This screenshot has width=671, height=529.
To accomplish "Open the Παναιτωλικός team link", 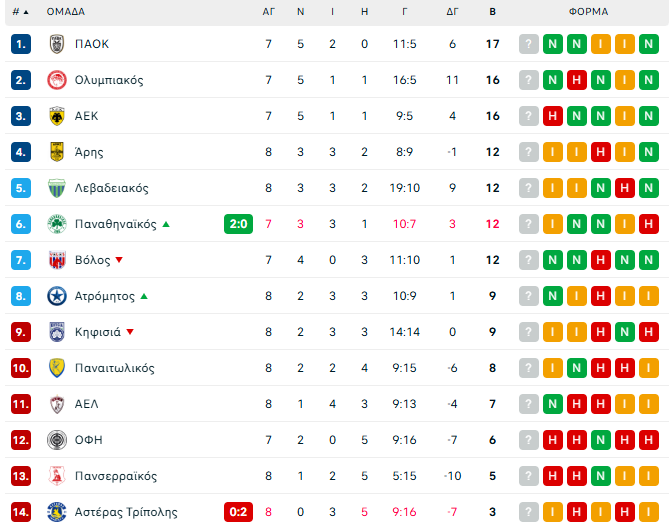I will tap(114, 368).
